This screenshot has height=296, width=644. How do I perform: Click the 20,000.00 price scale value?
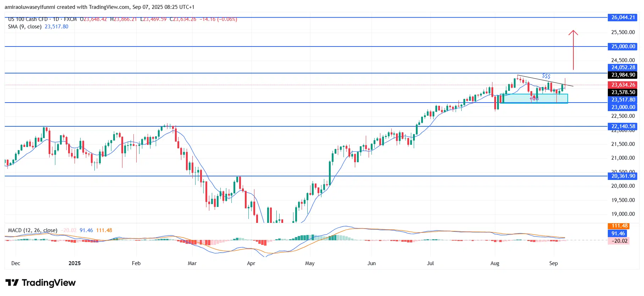pos(623,186)
